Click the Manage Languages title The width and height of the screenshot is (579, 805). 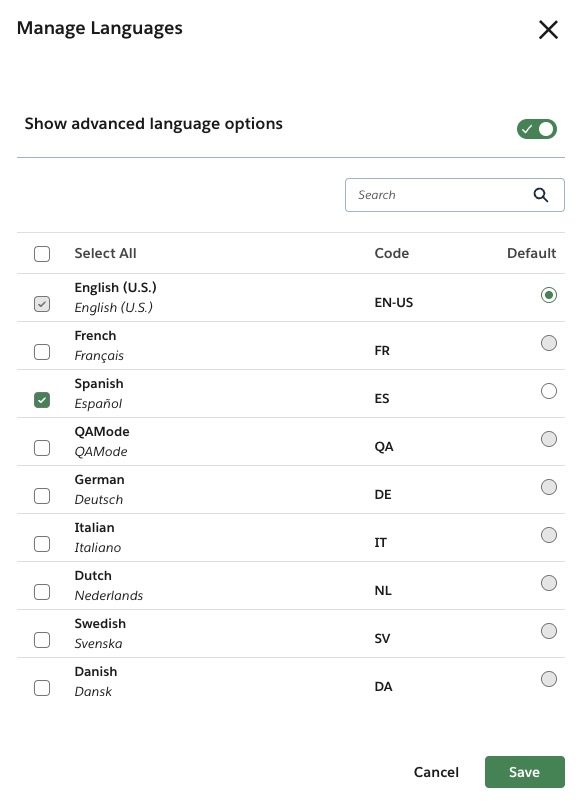point(100,28)
